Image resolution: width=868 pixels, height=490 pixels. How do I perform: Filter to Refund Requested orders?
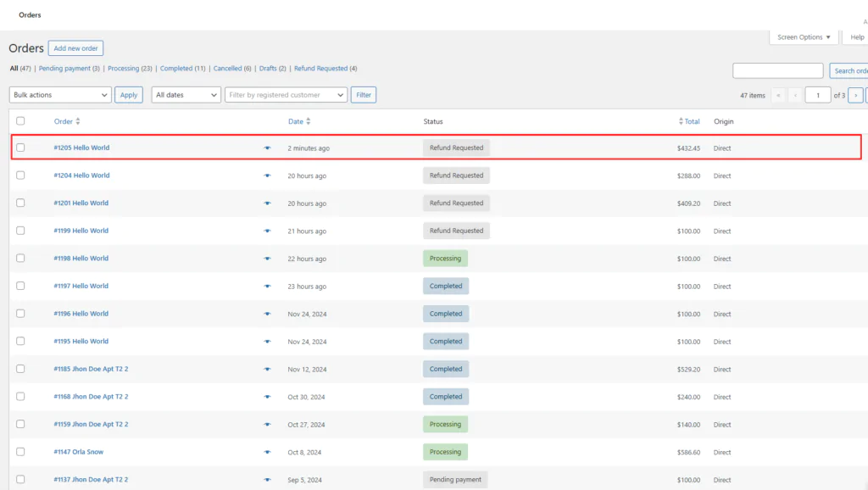[321, 68]
